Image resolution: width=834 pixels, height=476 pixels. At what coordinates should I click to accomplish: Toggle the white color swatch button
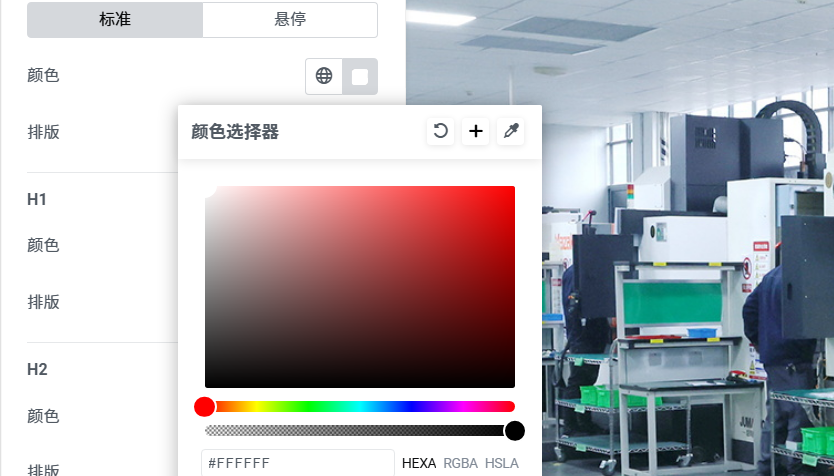click(x=360, y=77)
